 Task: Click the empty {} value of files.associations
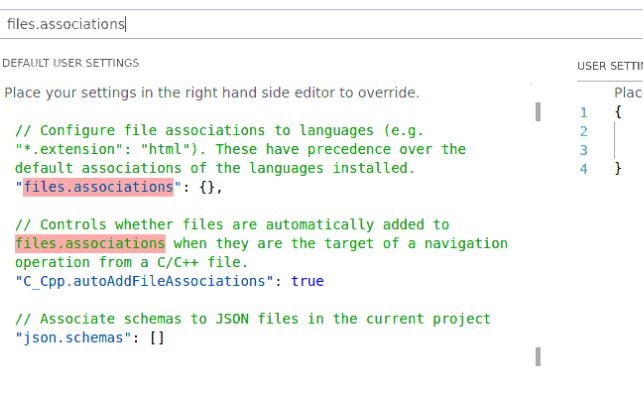[207, 187]
